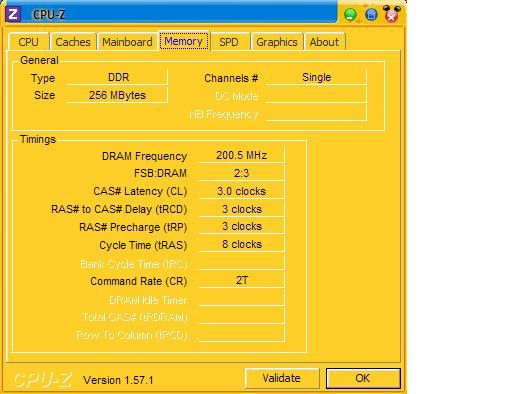Click the Cycle Time value 8 clocks

pos(242,244)
